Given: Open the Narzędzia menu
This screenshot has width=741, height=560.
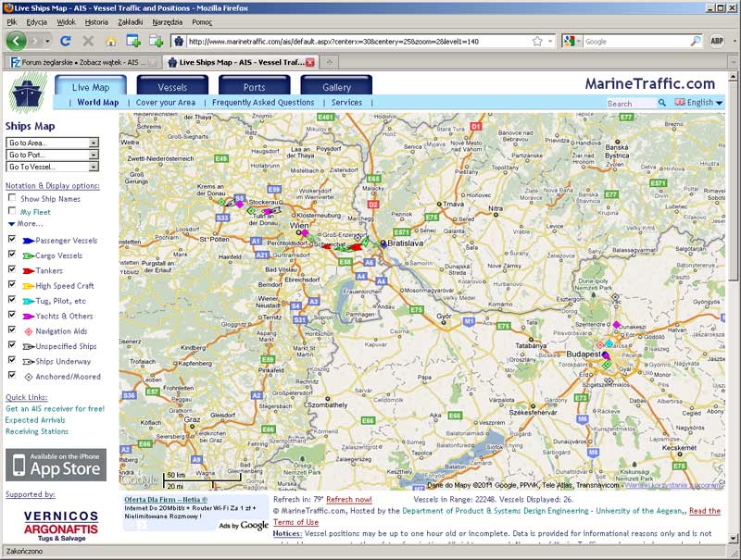Looking at the screenshot, I should [x=168, y=21].
